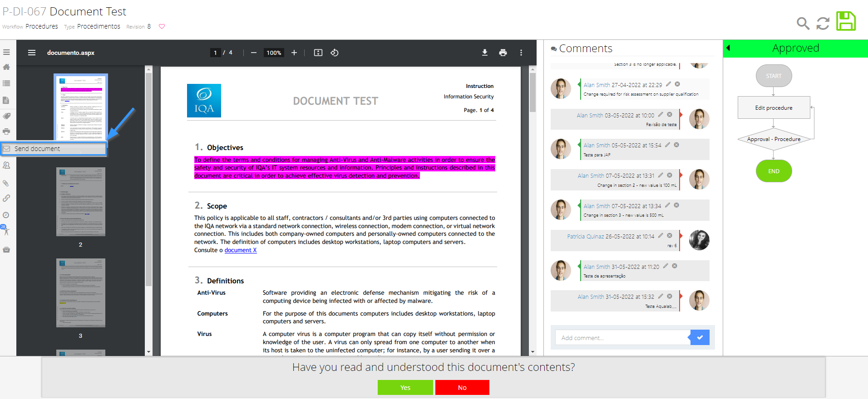Open the left sidebar hamburger menu
This screenshot has height=399, width=868.
tap(6, 53)
